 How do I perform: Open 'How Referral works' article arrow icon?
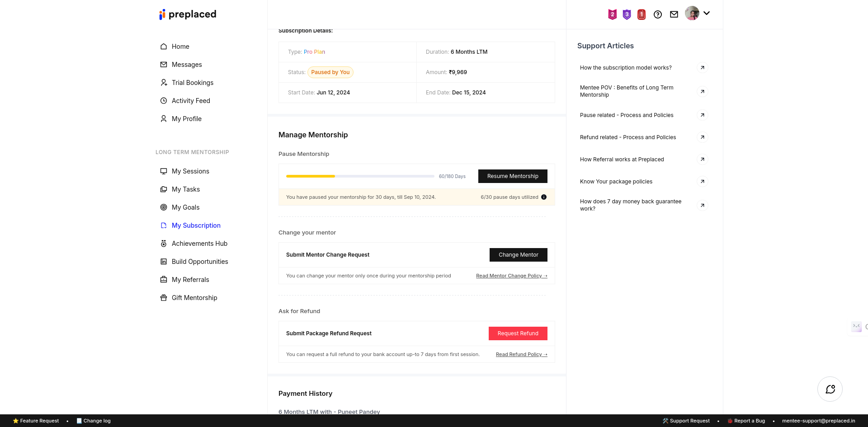[702, 160]
